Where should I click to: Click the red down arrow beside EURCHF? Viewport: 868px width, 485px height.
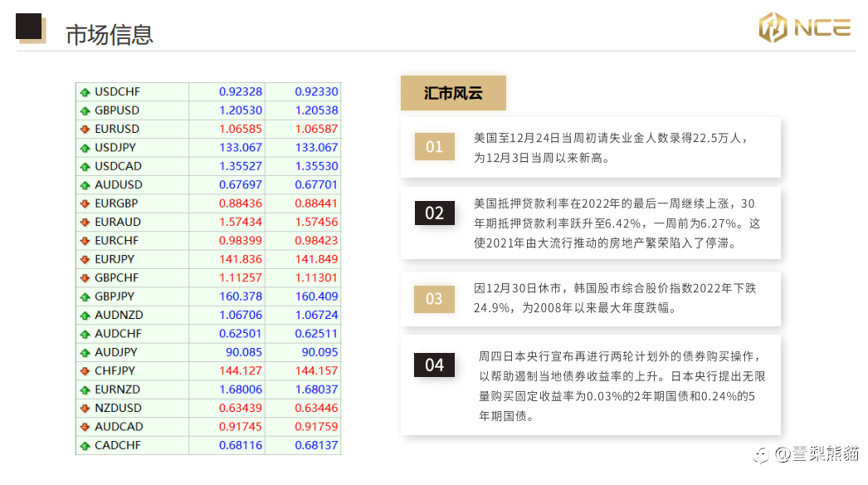(x=85, y=241)
